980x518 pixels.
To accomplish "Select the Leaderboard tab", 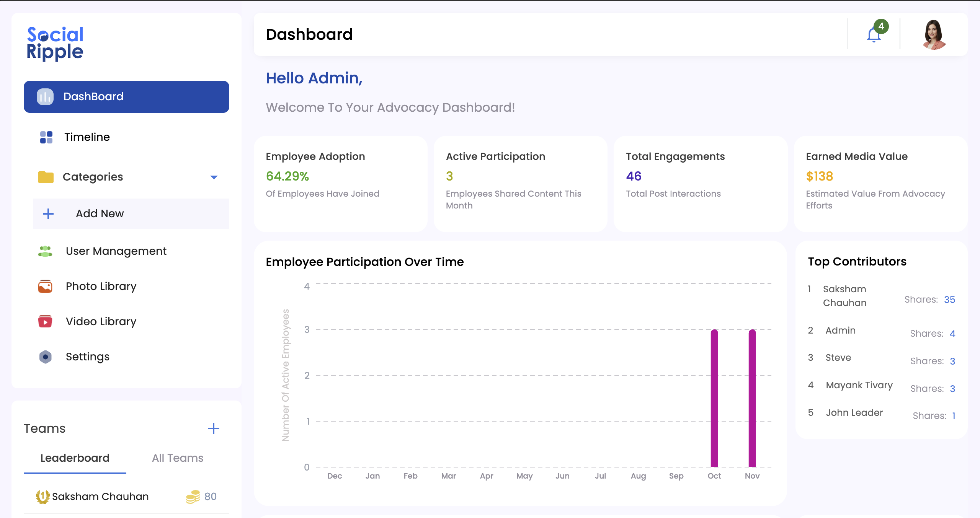I will click(75, 458).
